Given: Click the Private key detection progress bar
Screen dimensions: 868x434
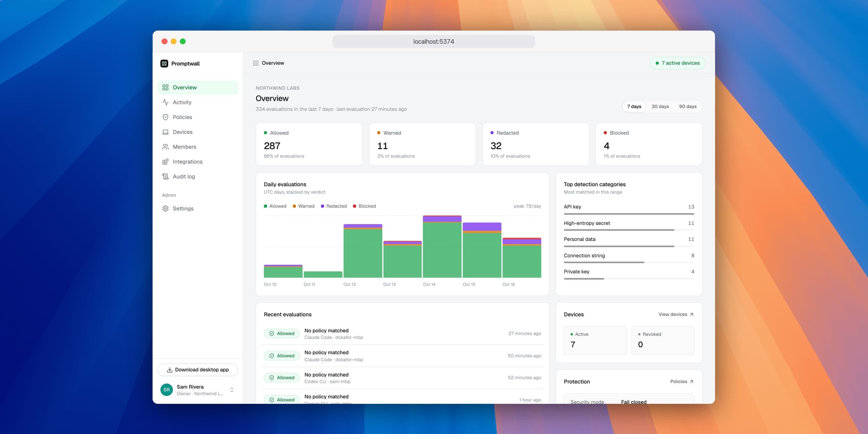Looking at the screenshot, I should pos(629,279).
